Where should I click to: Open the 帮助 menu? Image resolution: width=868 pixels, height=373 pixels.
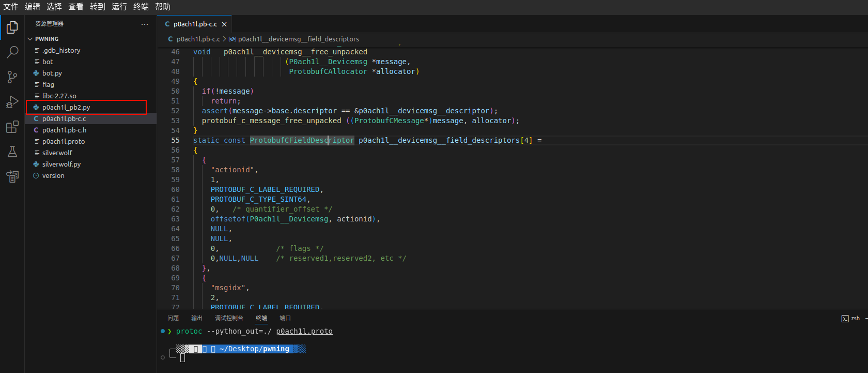click(163, 7)
